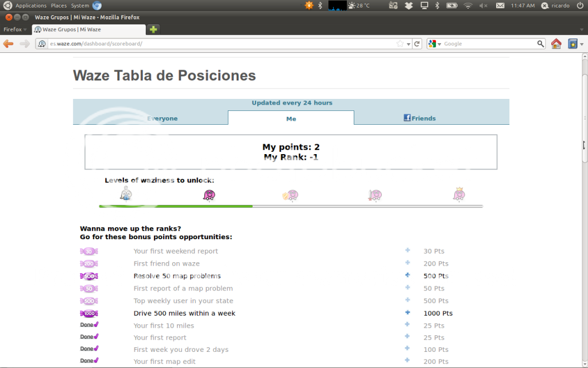Click the power session icon
Viewport: 588px width, 368px height.
pos(580,6)
